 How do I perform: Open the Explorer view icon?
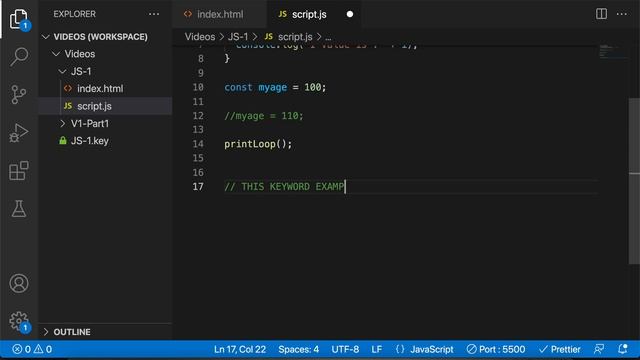pos(19,19)
